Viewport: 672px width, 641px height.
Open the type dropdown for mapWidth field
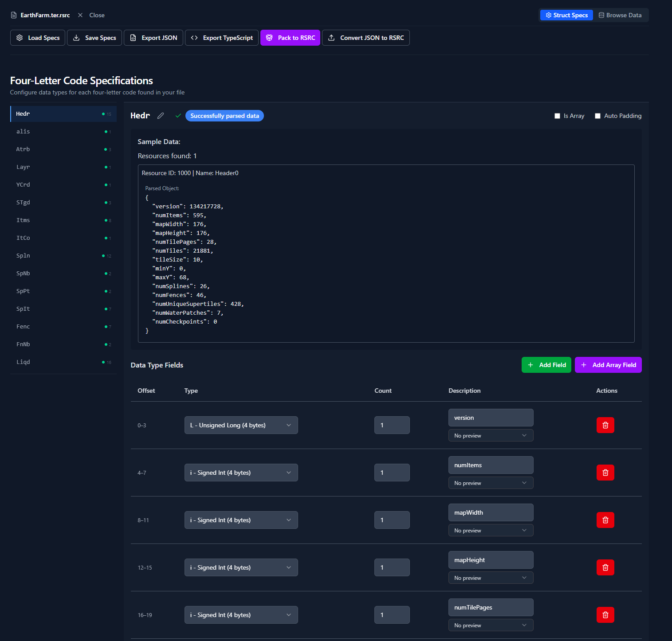pyautogui.click(x=241, y=520)
